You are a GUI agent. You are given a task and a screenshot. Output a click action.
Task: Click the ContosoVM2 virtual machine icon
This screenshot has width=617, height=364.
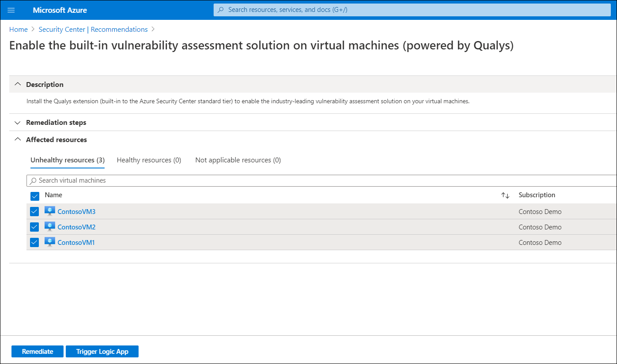(50, 227)
